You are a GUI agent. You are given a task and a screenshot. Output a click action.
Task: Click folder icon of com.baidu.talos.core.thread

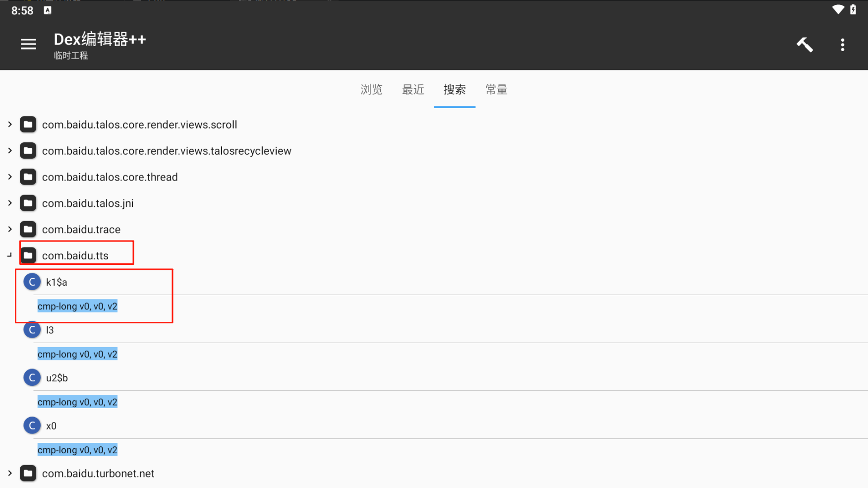click(x=28, y=177)
